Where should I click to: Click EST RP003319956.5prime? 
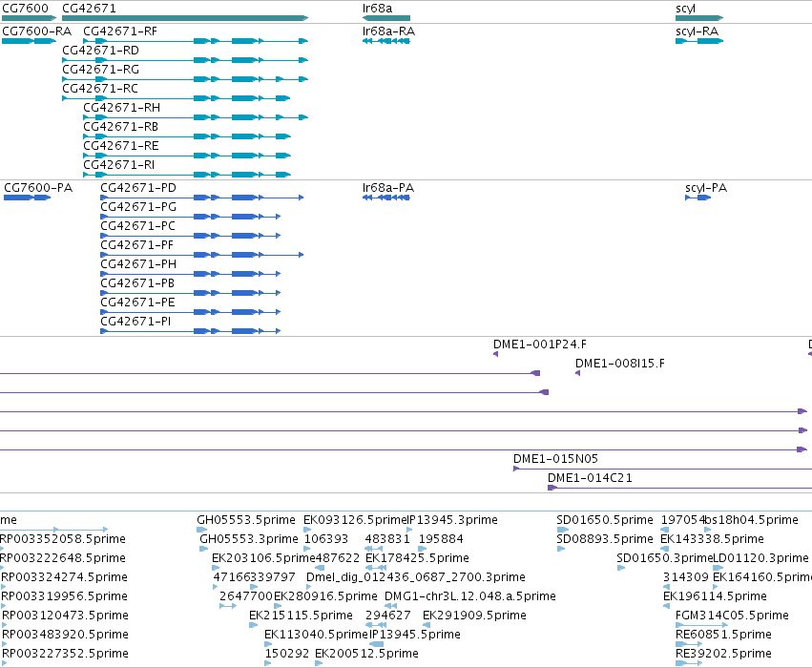[64, 596]
